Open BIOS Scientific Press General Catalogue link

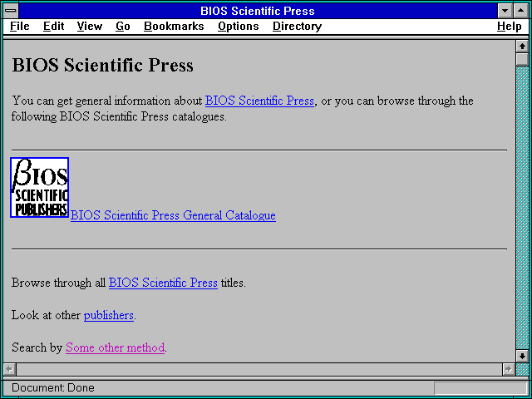pos(173,215)
